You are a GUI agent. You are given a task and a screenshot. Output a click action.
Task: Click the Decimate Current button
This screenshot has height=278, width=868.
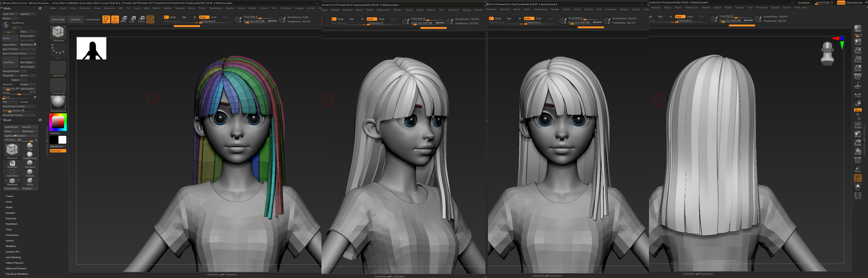pyautogui.click(x=19, y=115)
